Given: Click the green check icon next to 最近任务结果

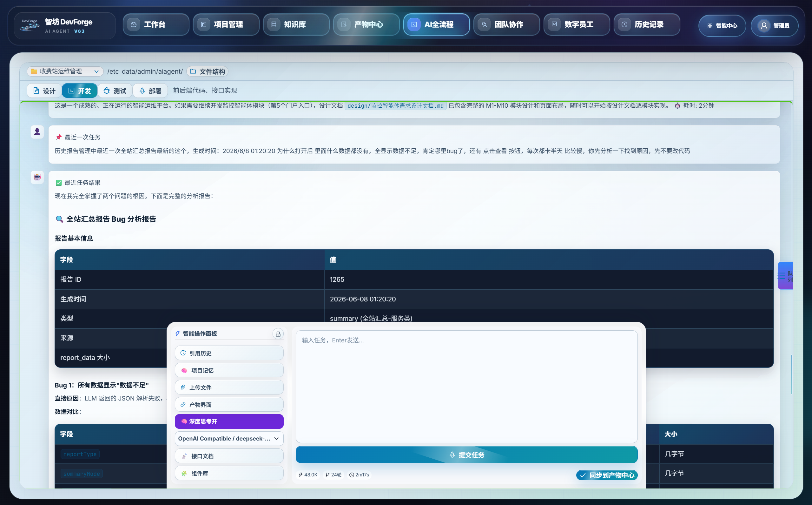Looking at the screenshot, I should (59, 183).
